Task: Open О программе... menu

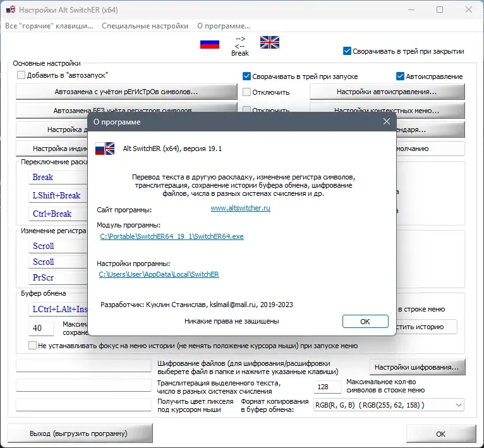Action: point(224,26)
